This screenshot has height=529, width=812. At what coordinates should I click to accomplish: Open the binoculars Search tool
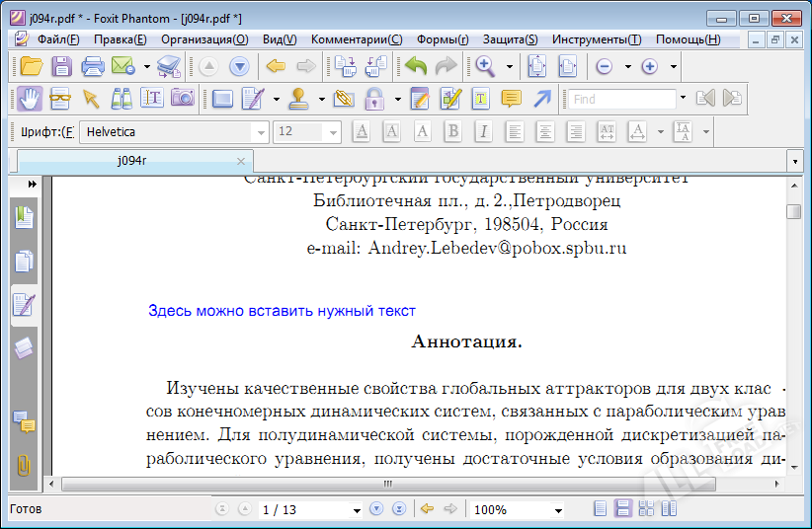point(122,98)
